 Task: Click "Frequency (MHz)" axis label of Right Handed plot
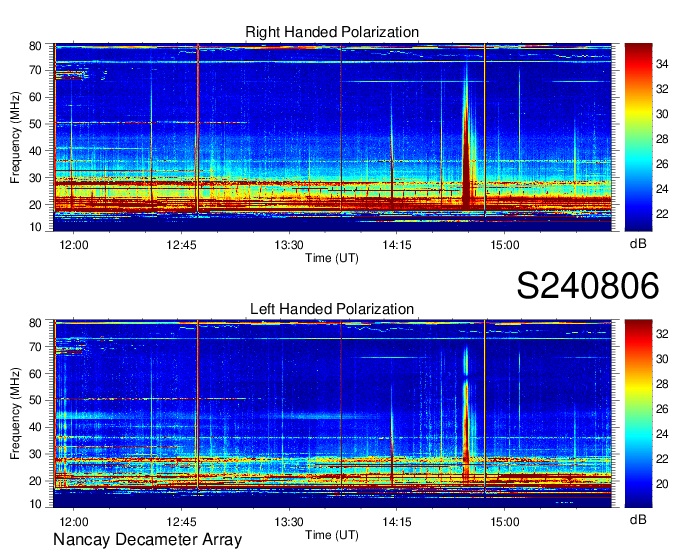click(15, 137)
